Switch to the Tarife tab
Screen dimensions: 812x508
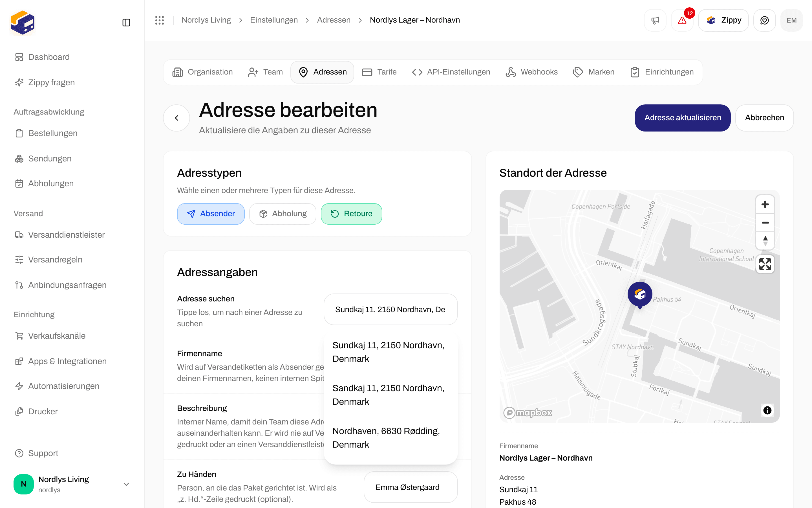(x=379, y=72)
